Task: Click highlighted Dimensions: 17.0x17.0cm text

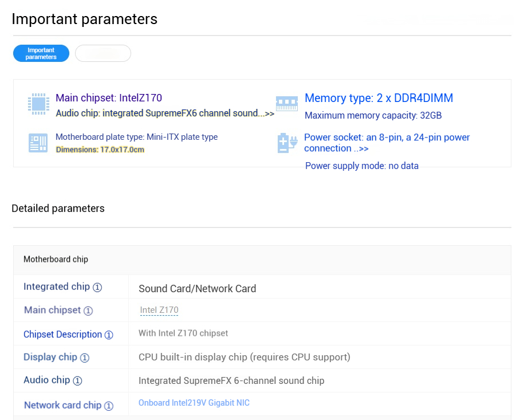Action: coord(100,150)
